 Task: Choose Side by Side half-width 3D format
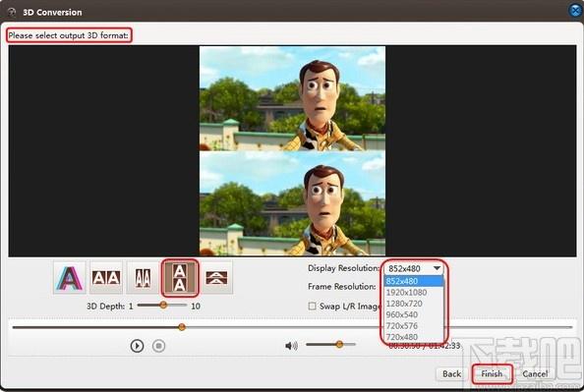pos(143,278)
